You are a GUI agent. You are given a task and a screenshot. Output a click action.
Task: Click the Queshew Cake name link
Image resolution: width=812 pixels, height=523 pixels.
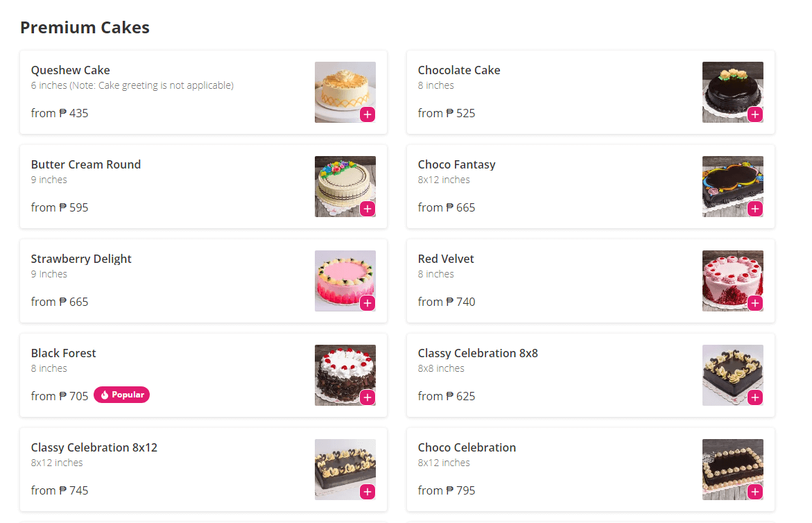(70, 70)
